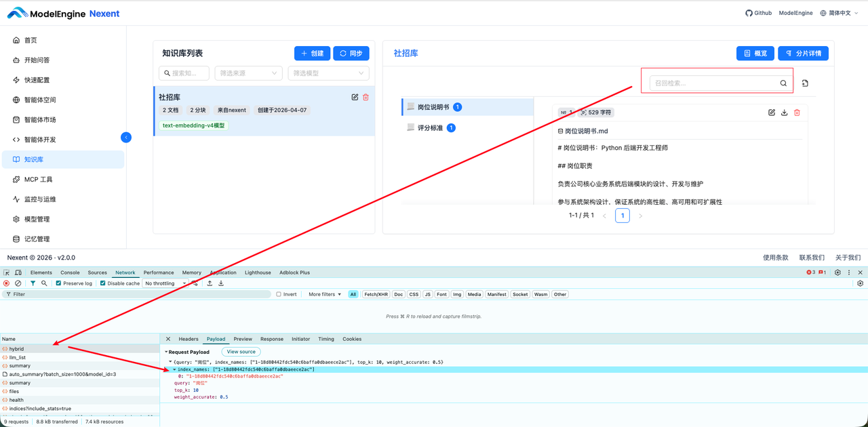Open the 简体中文 language dropdown
This screenshot has height=427, width=868.
point(840,13)
